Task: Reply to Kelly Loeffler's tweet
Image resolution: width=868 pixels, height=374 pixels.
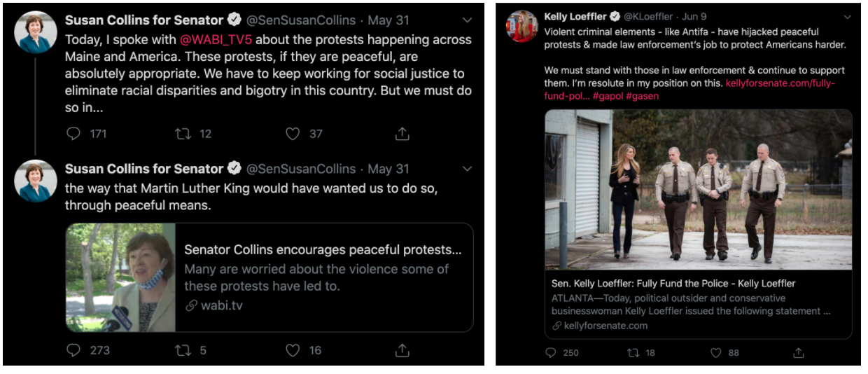Action: [x=551, y=352]
